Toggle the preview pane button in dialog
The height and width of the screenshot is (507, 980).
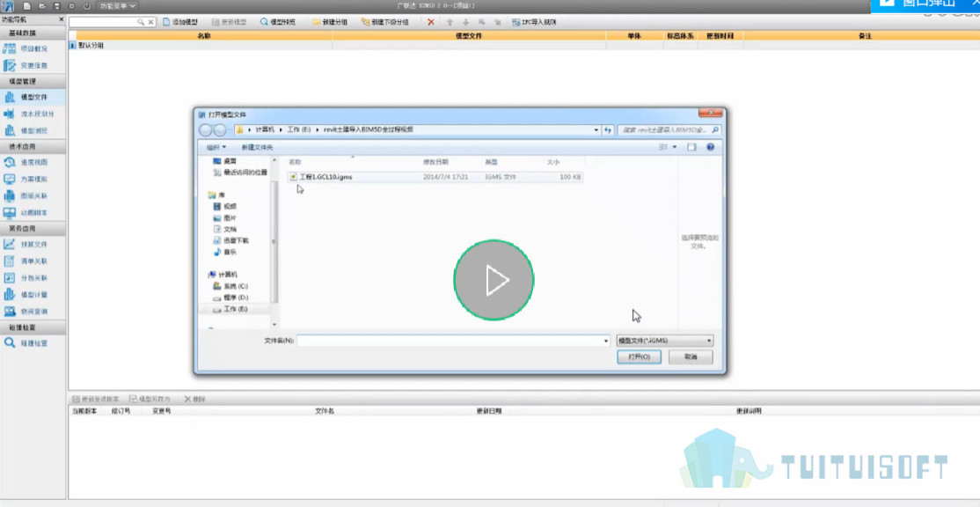(x=691, y=147)
